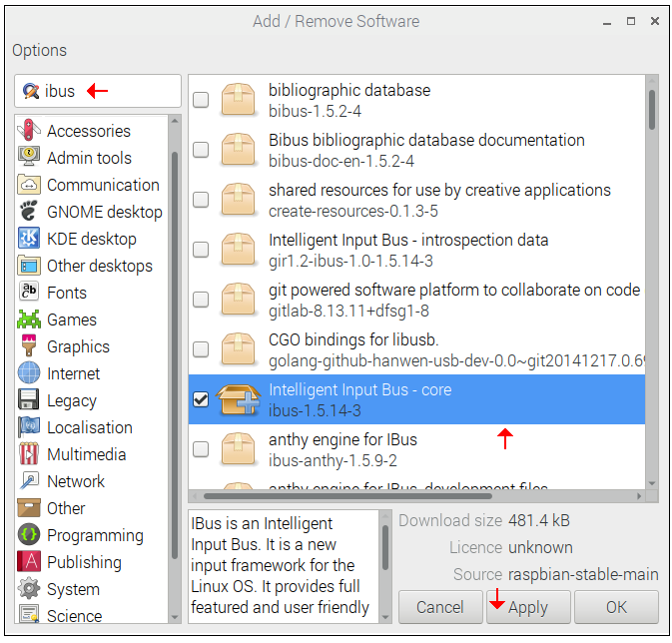This screenshot has height=643, width=672.
Task: Click the ibus-1.5.14-3 package icon
Action: 239,399
